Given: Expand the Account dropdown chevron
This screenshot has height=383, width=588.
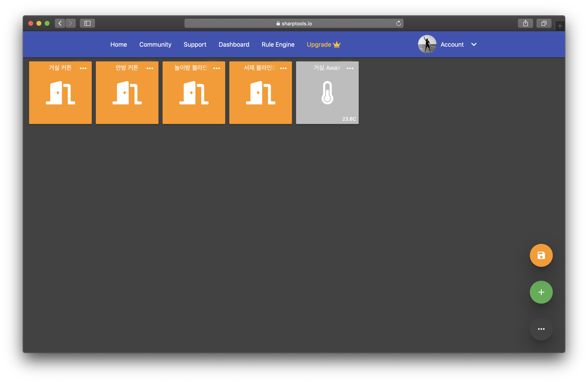Looking at the screenshot, I should 474,44.
